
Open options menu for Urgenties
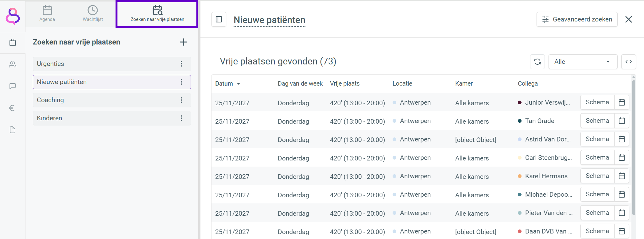(x=181, y=64)
